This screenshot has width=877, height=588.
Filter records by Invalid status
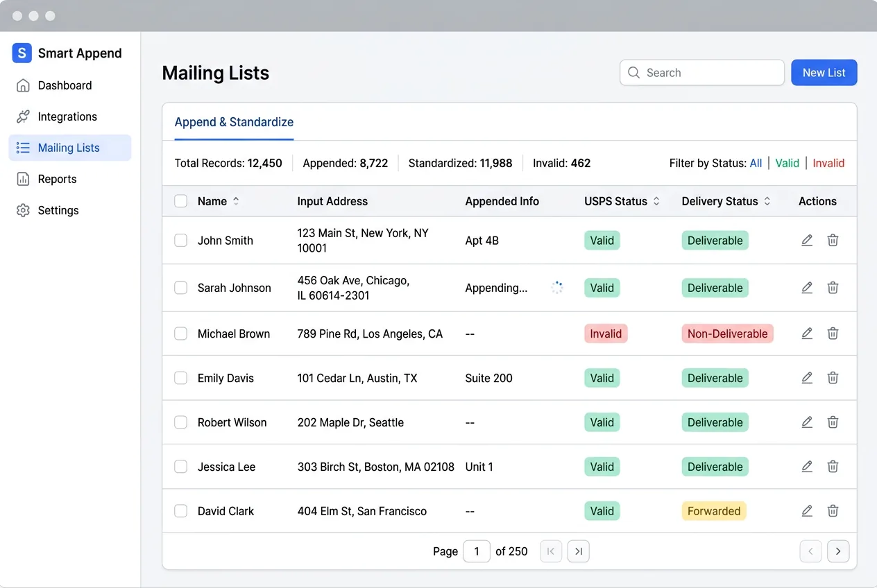(828, 163)
